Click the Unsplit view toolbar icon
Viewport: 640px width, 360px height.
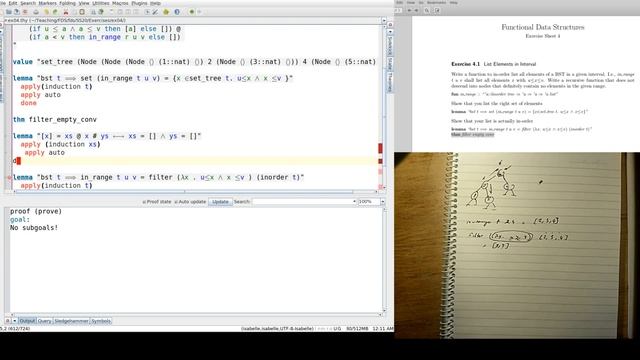[120, 12]
